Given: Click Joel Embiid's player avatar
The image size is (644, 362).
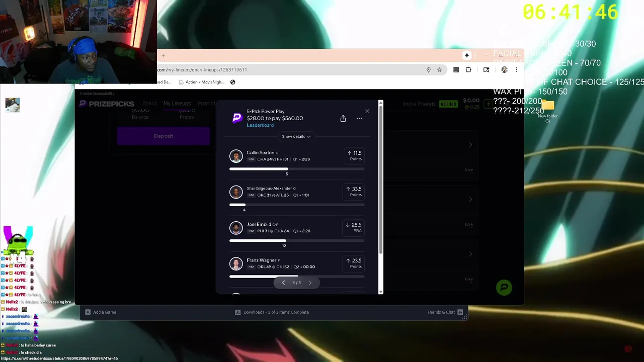Looking at the screenshot, I should pos(236,228).
